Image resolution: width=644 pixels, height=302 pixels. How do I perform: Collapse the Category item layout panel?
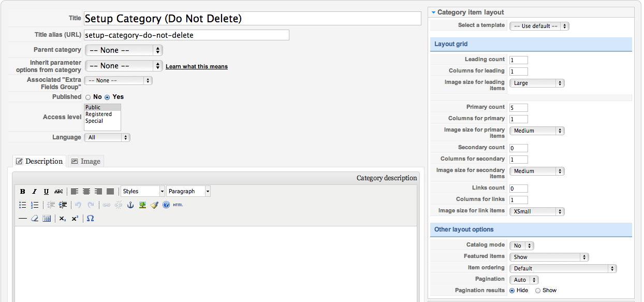433,12
